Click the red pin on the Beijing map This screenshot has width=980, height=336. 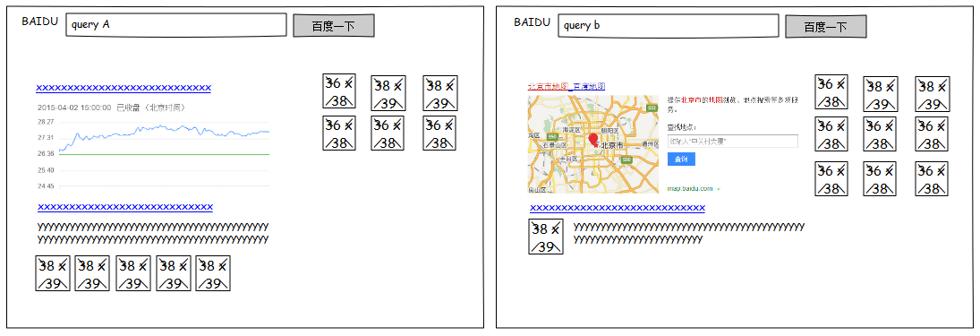click(x=593, y=140)
